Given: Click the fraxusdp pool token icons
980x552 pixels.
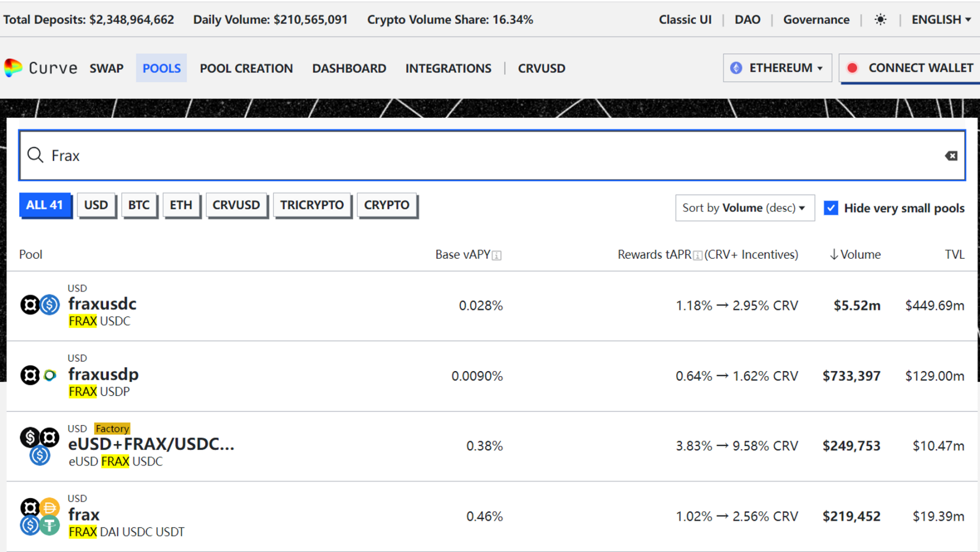Looking at the screenshot, I should tap(40, 375).
